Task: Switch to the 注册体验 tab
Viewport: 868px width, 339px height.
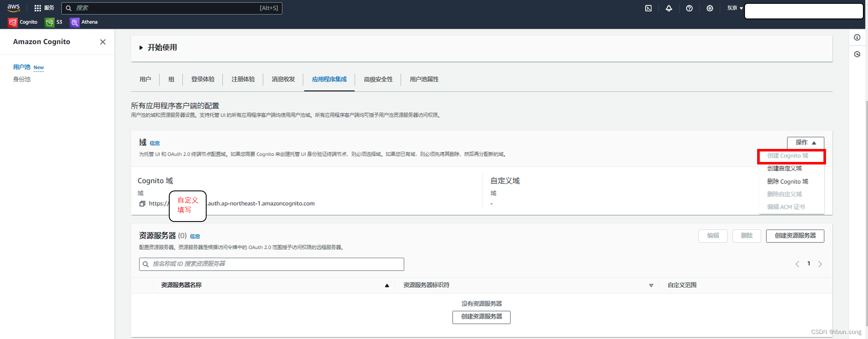Action: [x=243, y=79]
